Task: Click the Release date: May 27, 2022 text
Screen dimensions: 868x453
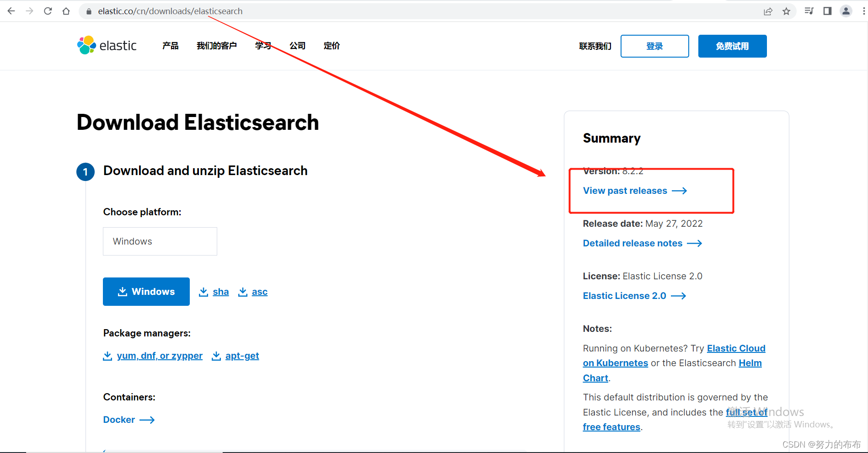Action: click(x=643, y=224)
